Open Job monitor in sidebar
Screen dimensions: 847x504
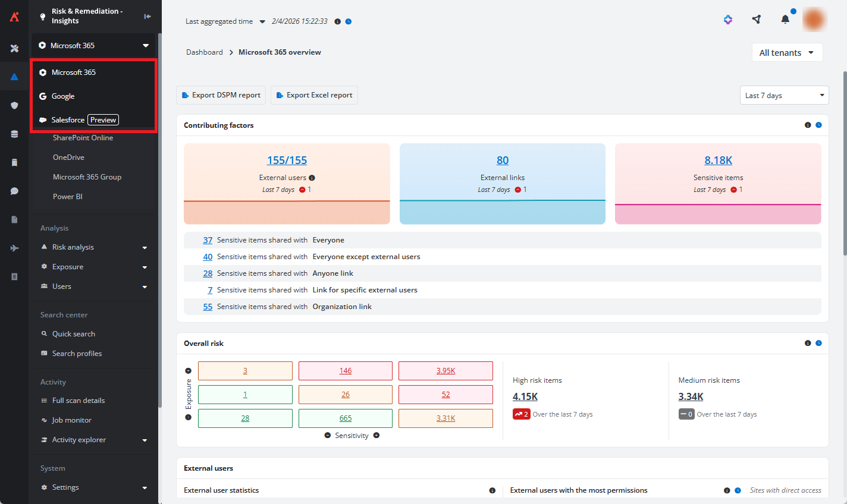pos(71,420)
